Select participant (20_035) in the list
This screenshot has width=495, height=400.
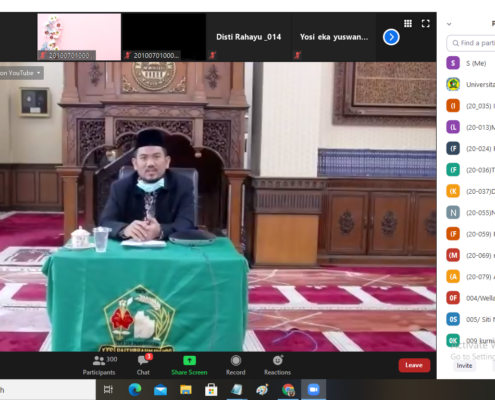click(x=470, y=106)
